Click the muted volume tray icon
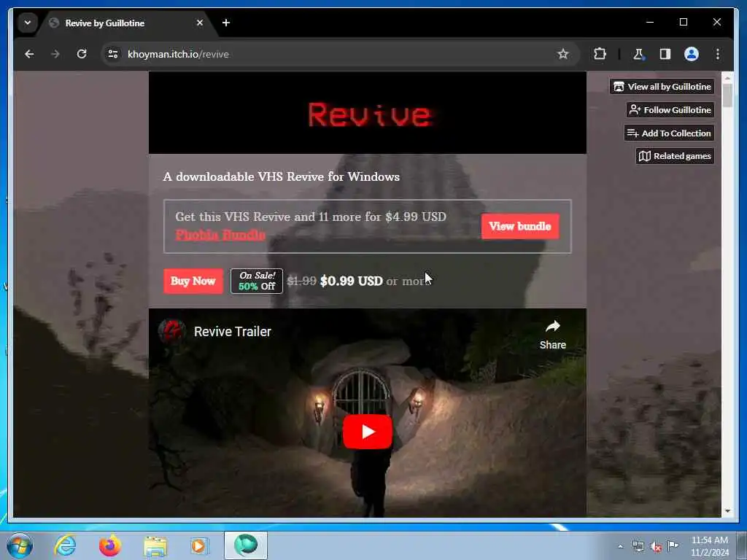The image size is (747, 560). click(656, 547)
